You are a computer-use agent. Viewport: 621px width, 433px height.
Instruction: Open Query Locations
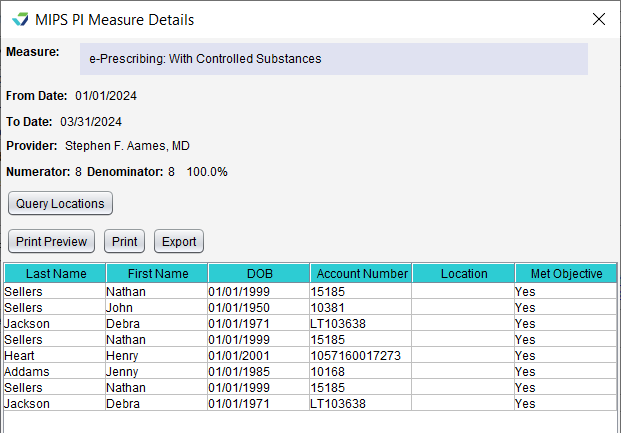[x=60, y=203]
